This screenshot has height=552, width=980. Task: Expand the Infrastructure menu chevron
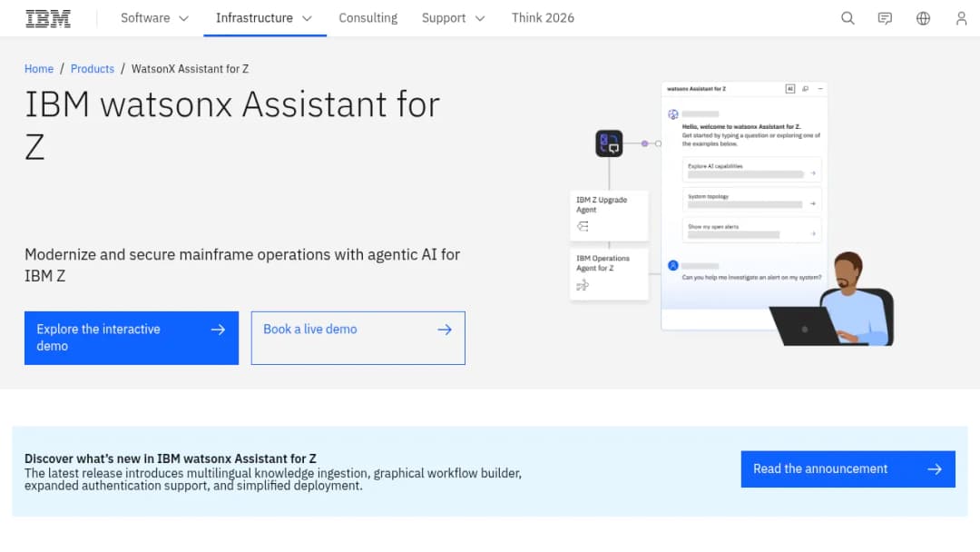click(x=307, y=19)
